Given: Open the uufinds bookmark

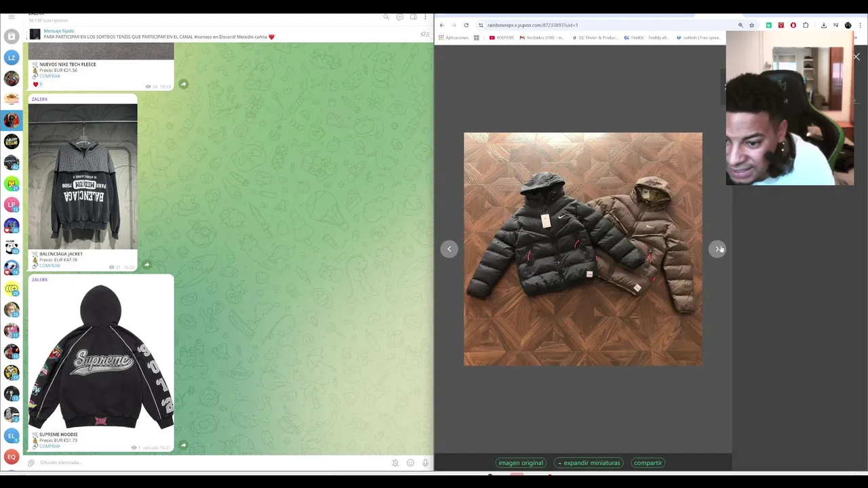Looking at the screenshot, I should pos(698,38).
